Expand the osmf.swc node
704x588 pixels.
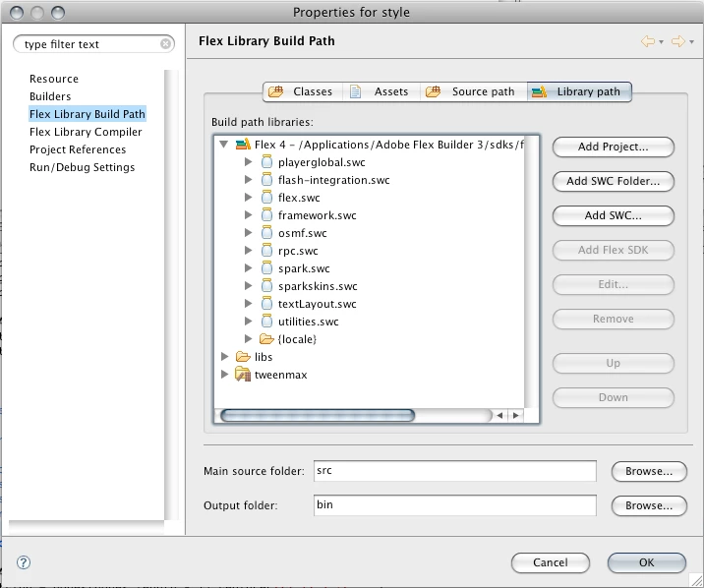(248, 233)
